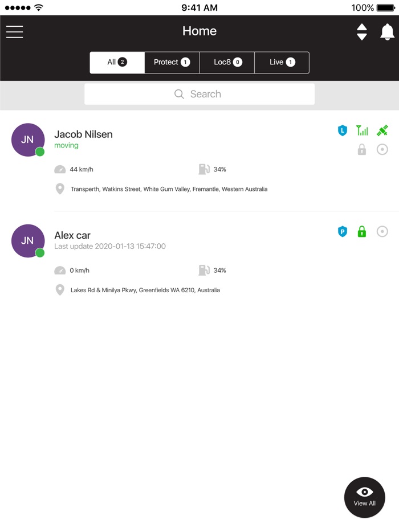Click the Search input field

click(x=199, y=95)
